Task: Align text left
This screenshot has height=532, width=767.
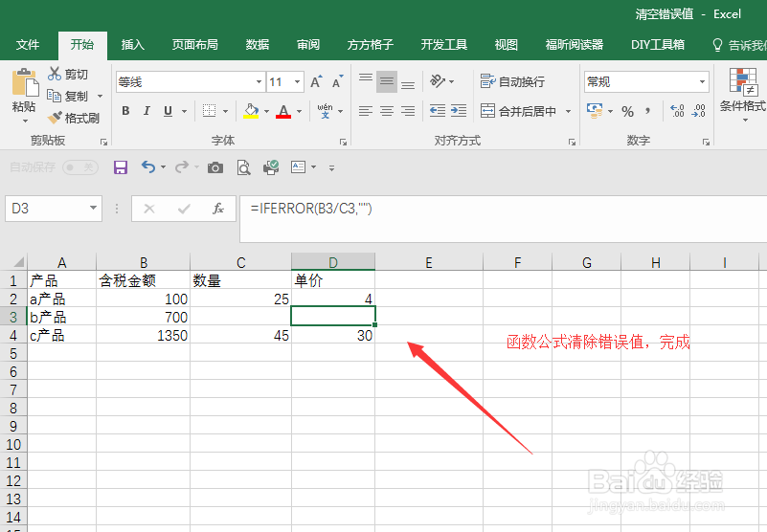Action: 366,112
